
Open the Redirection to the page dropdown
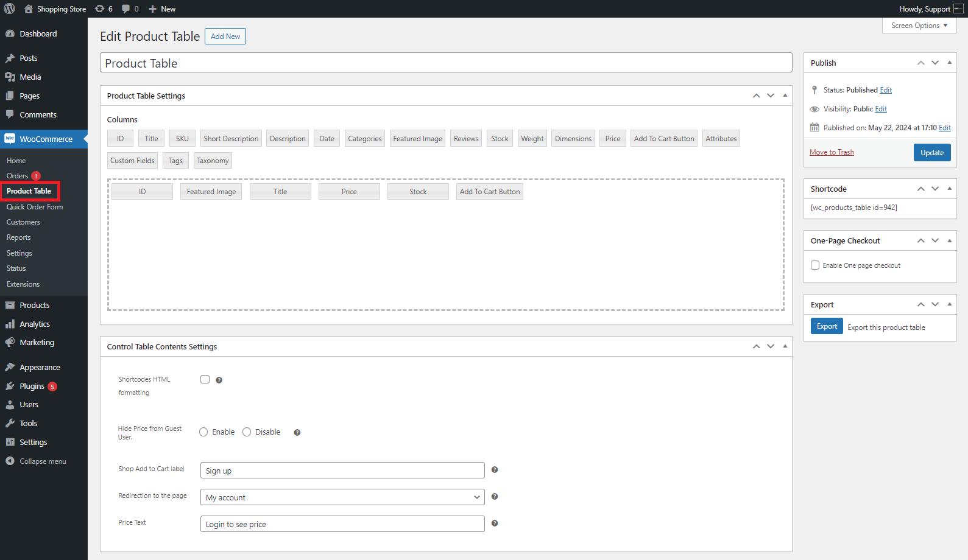tap(342, 497)
